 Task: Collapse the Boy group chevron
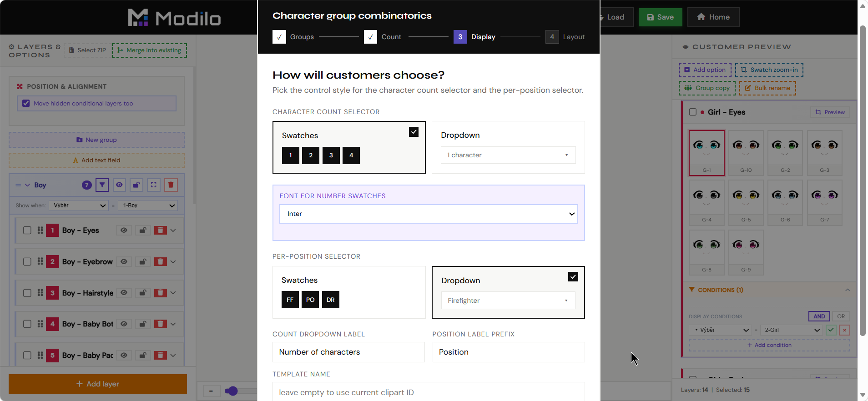27,185
